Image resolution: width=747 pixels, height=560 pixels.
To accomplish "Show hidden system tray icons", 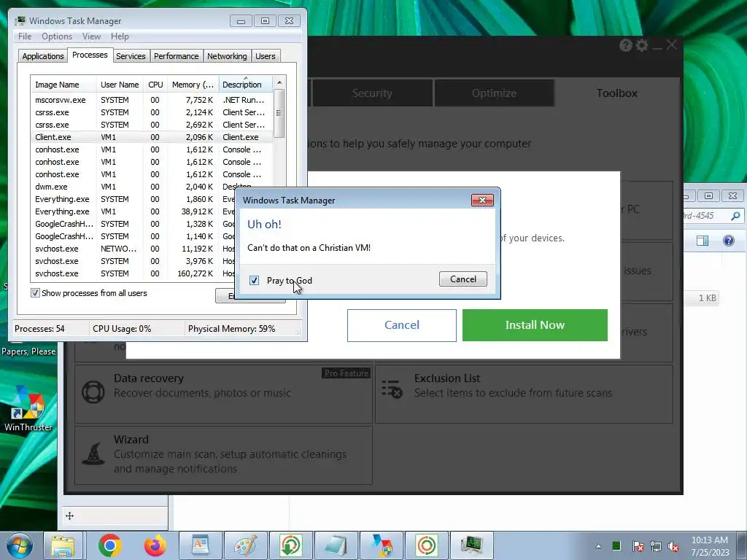I will (x=598, y=546).
